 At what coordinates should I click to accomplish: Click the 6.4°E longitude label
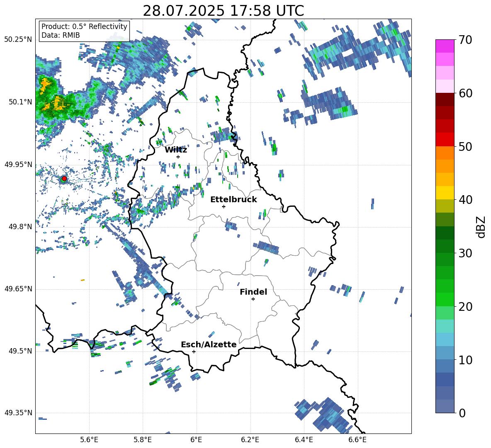304,440
